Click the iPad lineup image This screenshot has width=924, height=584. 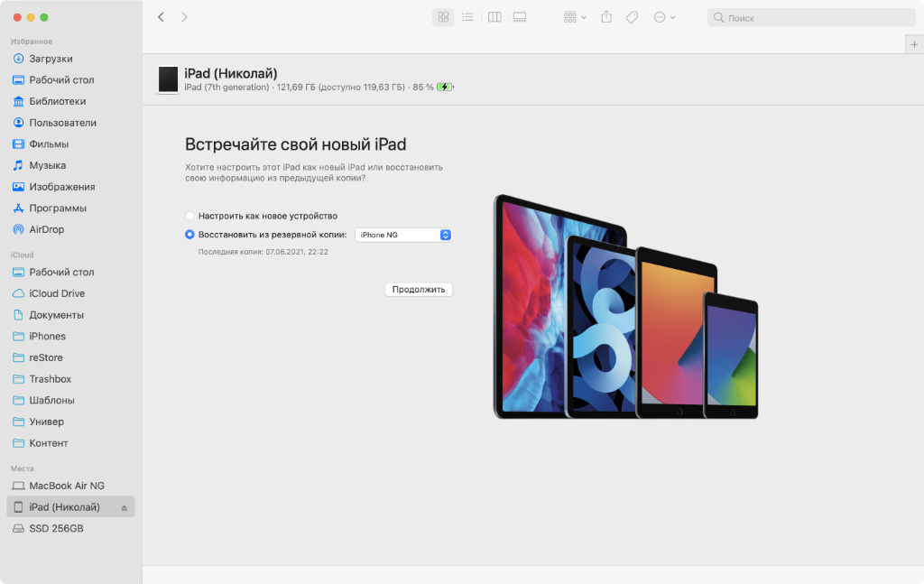pyautogui.click(x=626, y=306)
